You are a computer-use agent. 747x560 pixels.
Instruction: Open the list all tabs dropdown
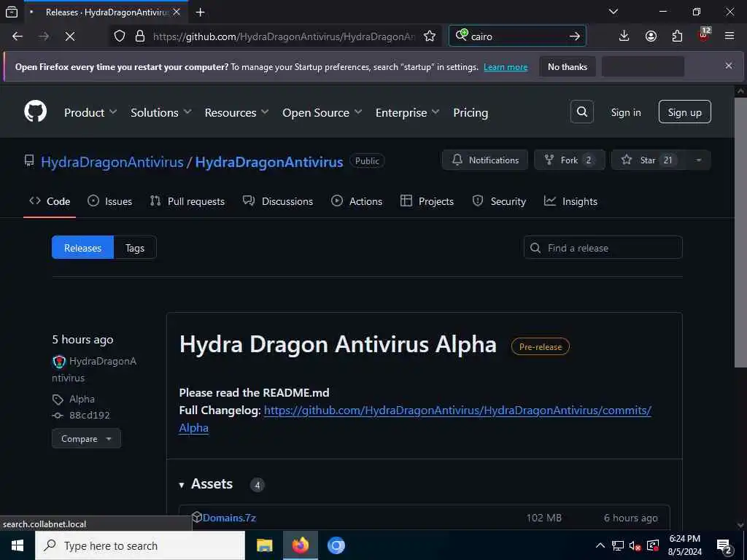(x=614, y=12)
